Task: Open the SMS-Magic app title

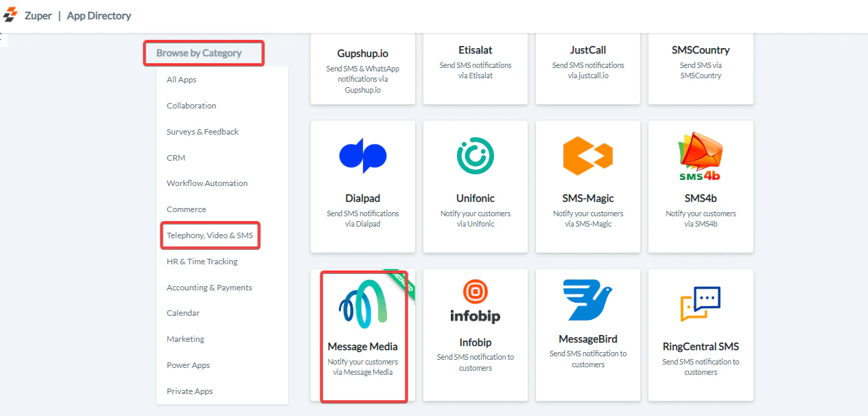Action: (588, 198)
